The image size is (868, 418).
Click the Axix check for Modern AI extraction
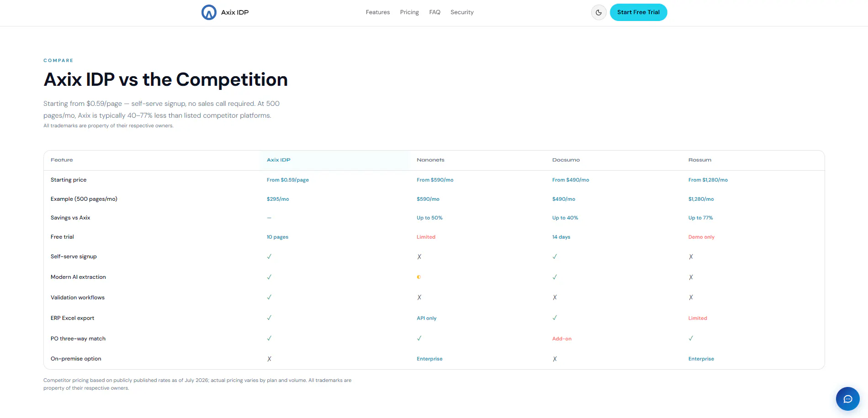pyautogui.click(x=269, y=277)
